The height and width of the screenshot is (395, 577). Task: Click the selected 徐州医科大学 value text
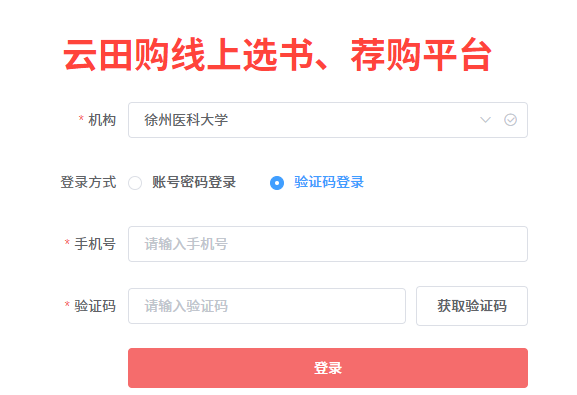point(186,120)
